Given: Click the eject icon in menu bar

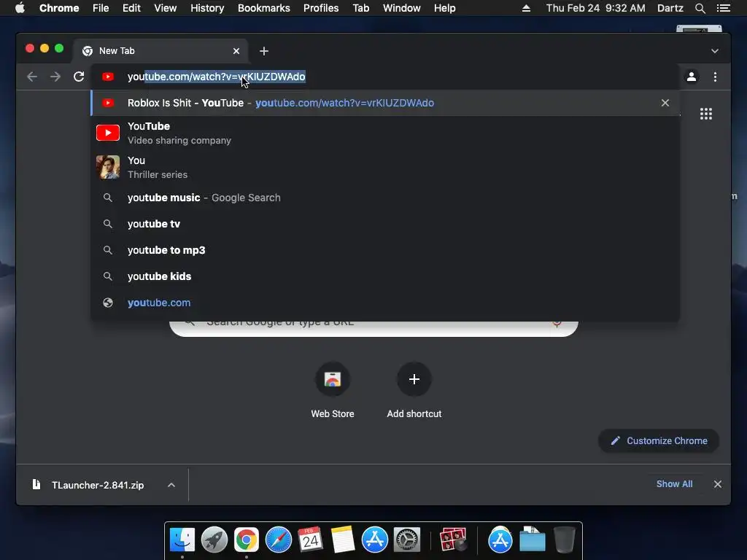Looking at the screenshot, I should (x=526, y=8).
